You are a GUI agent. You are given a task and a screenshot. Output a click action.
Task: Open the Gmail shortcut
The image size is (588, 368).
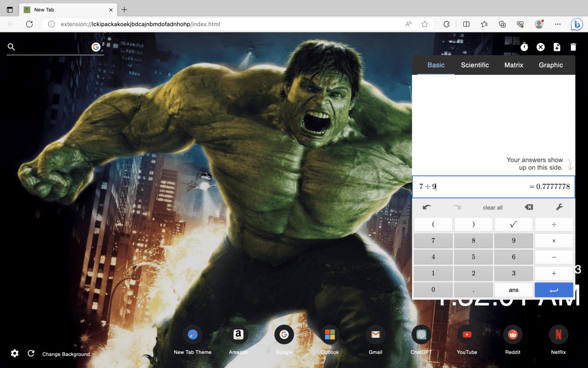click(375, 335)
